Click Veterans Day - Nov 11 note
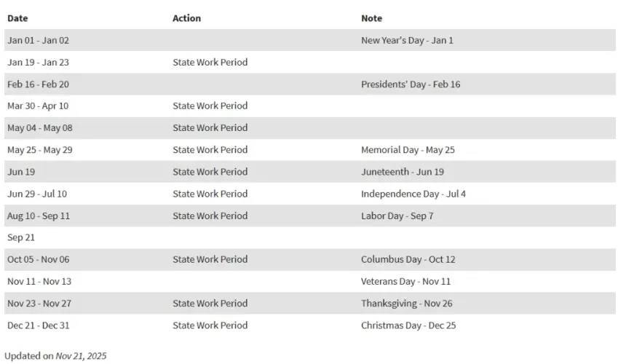The width and height of the screenshot is (626, 364). pos(405,282)
